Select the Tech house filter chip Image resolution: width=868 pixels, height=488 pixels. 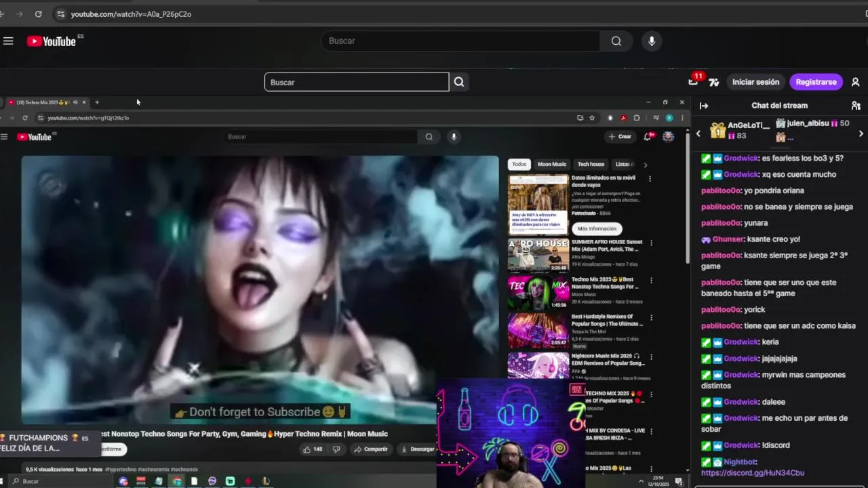click(x=591, y=164)
